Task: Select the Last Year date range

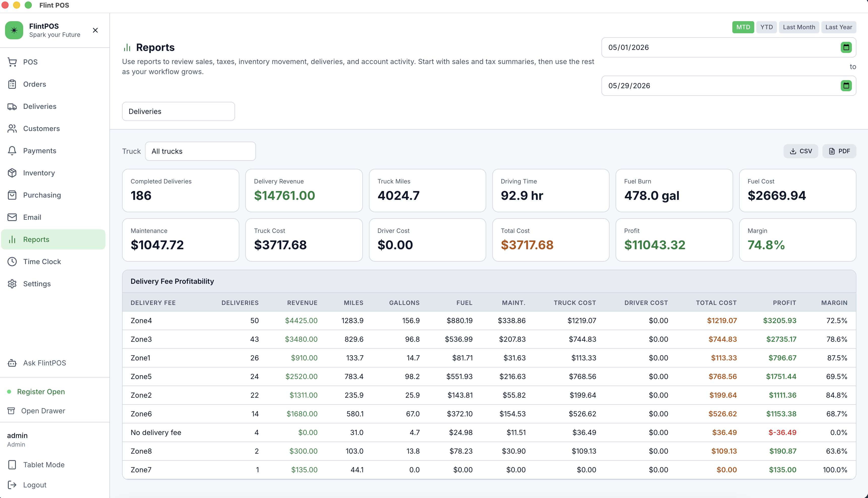Action: (x=838, y=27)
